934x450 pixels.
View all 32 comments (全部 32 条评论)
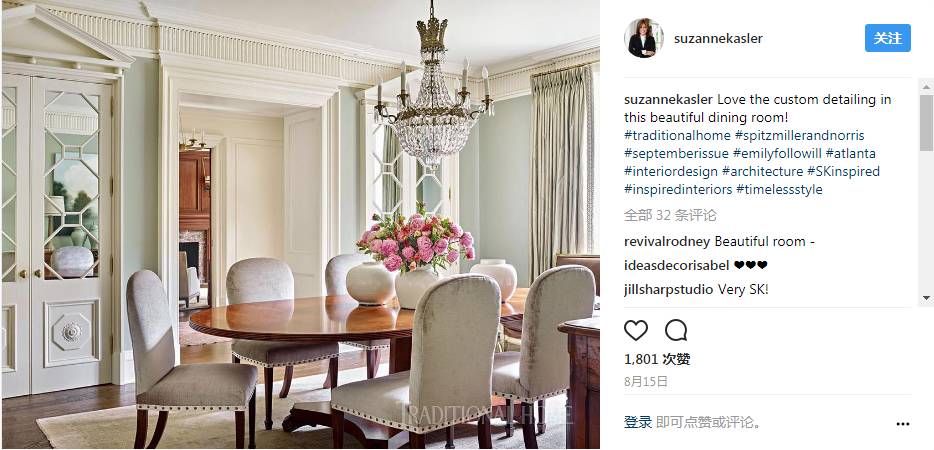point(670,215)
